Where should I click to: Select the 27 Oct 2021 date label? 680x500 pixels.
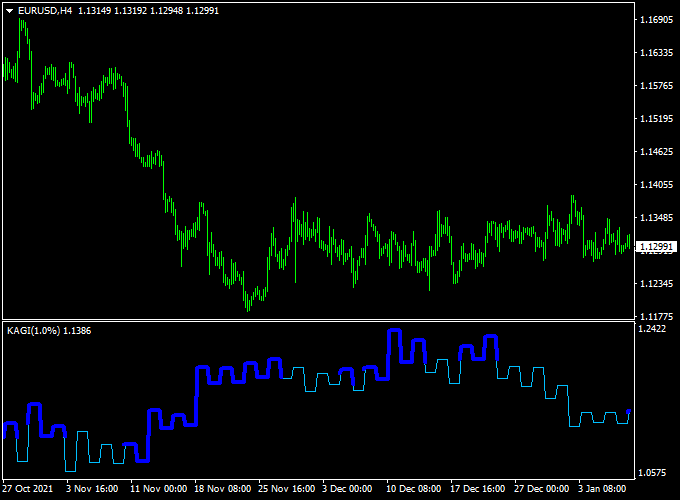click(28, 489)
